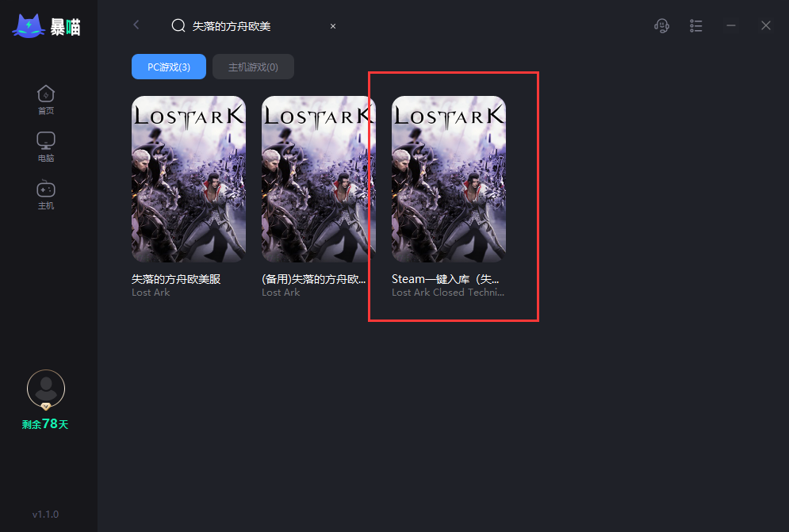Open 电脑 section in sidebar

pos(46,147)
